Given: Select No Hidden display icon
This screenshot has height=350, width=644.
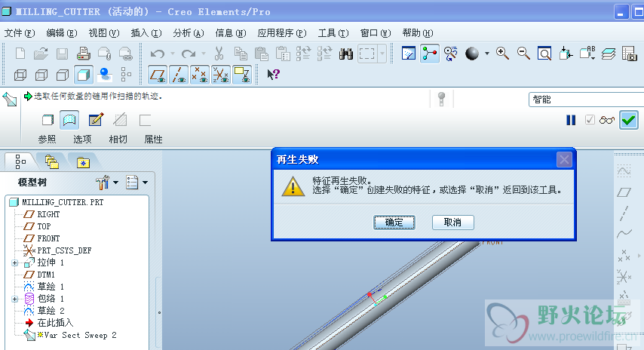Looking at the screenshot, I should 62,75.
